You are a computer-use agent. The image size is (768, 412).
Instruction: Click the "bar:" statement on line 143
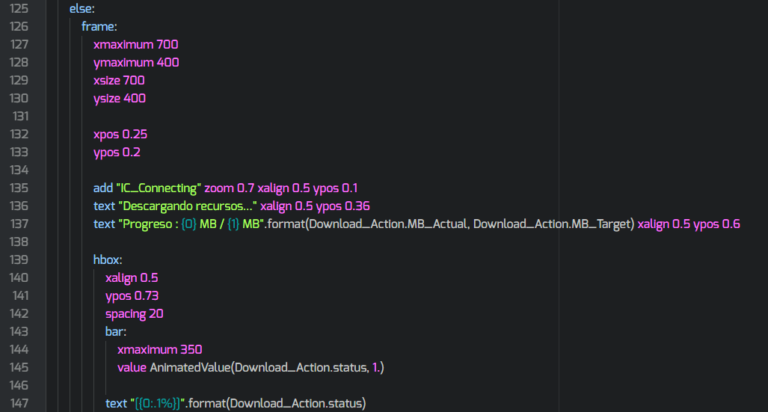(x=116, y=331)
